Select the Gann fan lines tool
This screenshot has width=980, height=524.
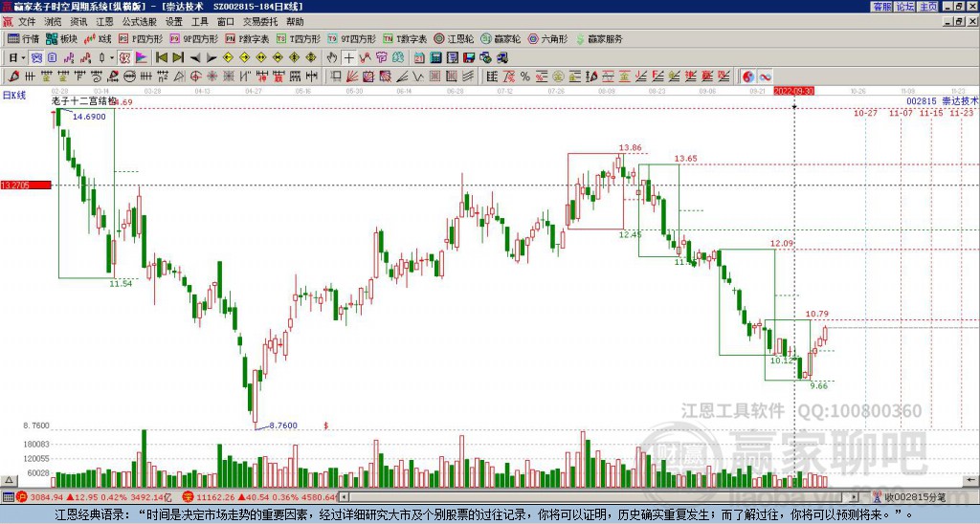(x=351, y=76)
